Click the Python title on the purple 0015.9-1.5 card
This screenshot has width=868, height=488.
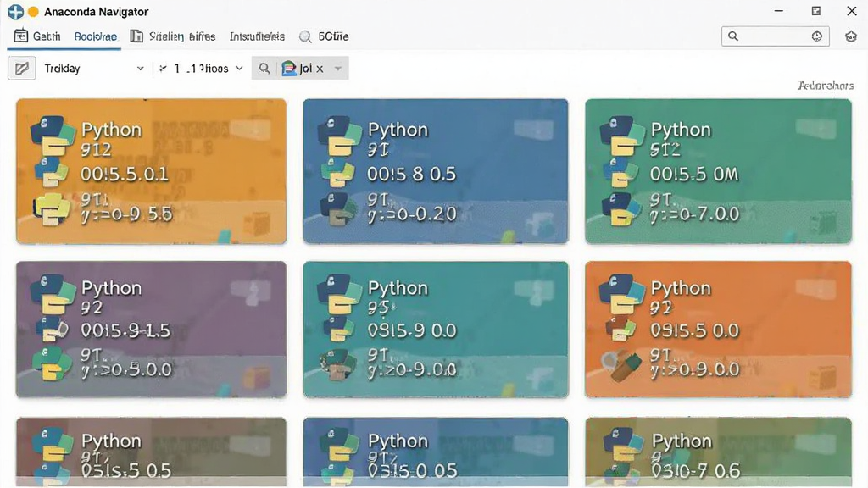point(111,288)
